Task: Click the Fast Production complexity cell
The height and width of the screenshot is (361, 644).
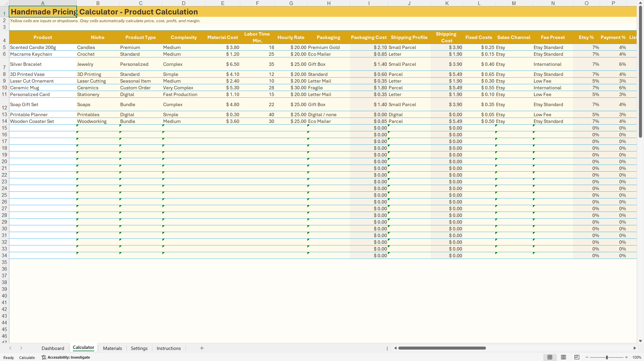Action: click(184, 94)
